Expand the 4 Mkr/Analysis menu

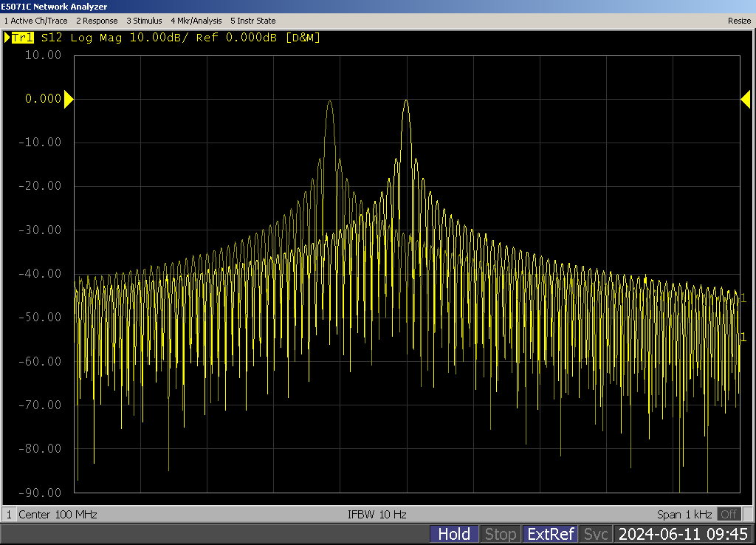(x=196, y=21)
